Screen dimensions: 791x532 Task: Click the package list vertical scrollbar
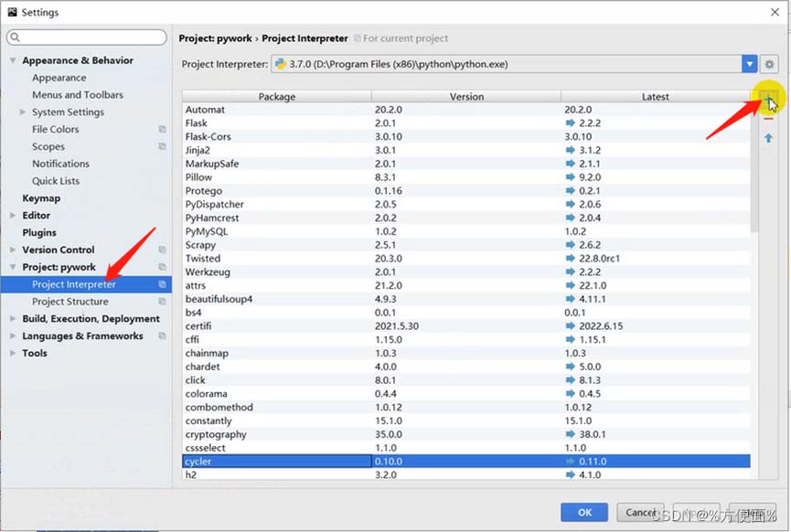pos(754,166)
